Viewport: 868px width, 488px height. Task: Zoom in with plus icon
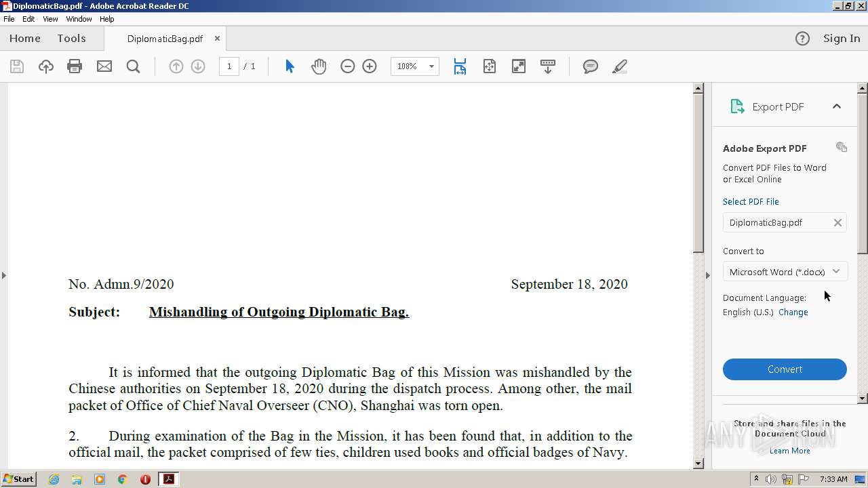point(370,66)
